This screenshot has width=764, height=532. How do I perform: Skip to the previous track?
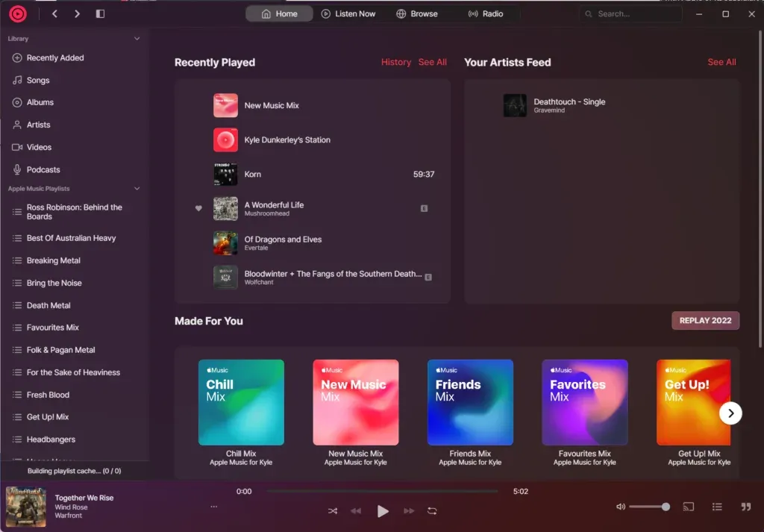click(356, 511)
